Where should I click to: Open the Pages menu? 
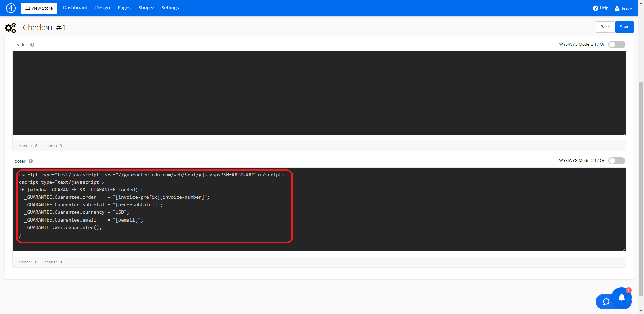[124, 8]
